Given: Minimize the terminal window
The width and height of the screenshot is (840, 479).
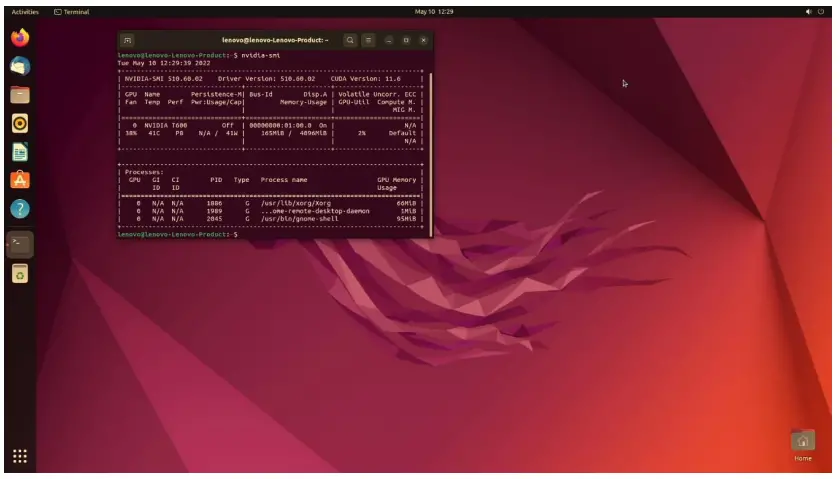Looking at the screenshot, I should coord(389,40).
